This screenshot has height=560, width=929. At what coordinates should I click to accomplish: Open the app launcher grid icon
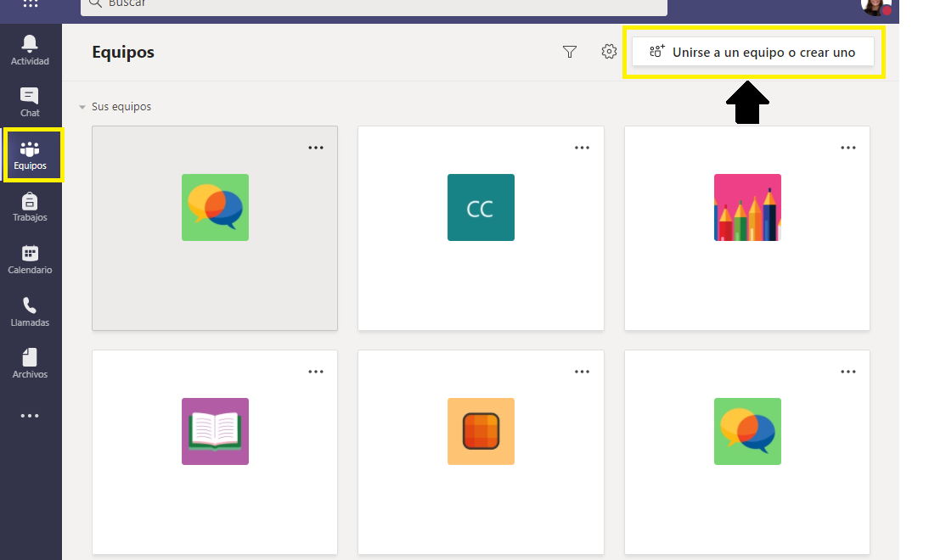coord(31,3)
